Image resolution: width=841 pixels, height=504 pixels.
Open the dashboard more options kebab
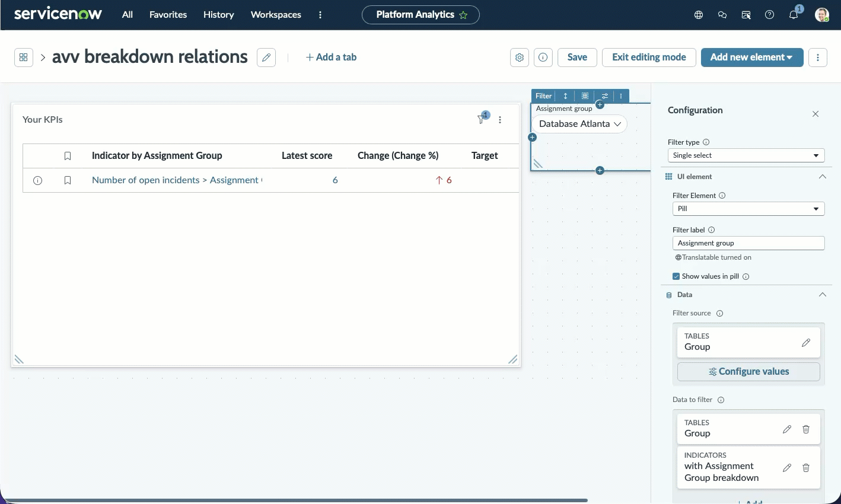tap(818, 58)
